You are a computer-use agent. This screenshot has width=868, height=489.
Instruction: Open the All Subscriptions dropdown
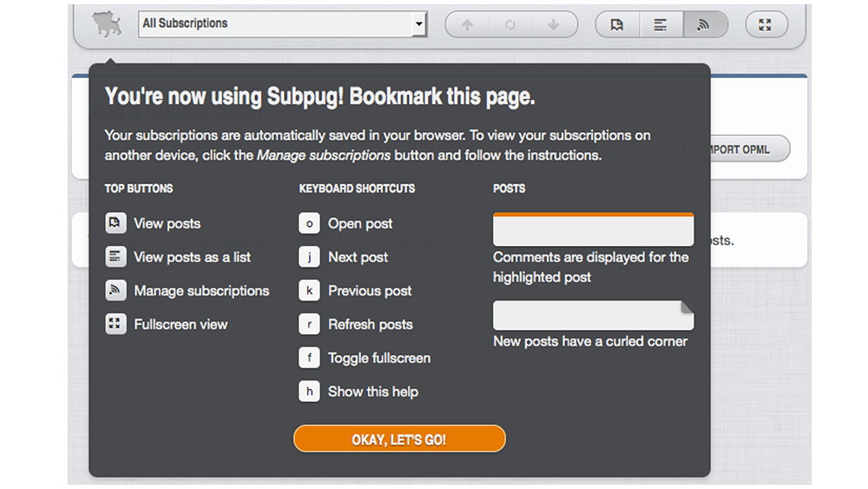pos(282,23)
